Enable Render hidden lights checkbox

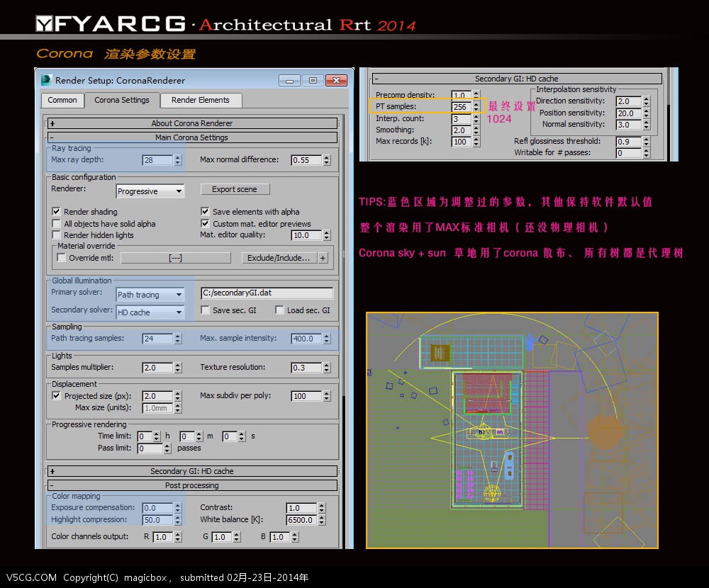pyautogui.click(x=56, y=235)
